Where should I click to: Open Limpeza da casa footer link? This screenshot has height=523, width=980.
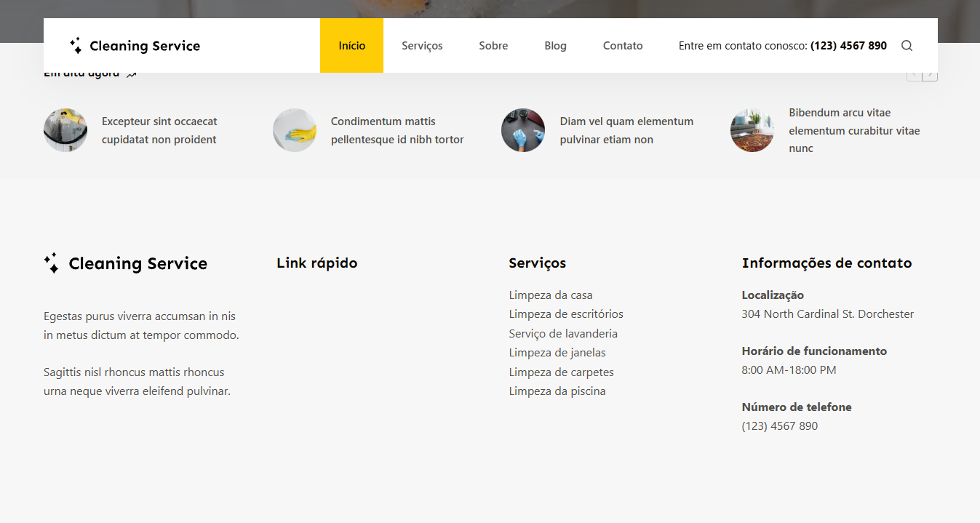pos(551,295)
